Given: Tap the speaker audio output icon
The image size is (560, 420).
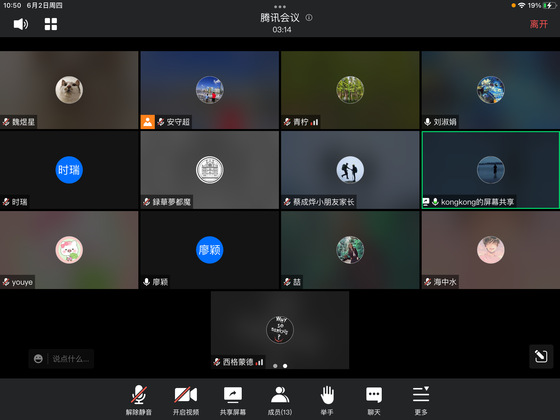Looking at the screenshot, I should (21, 24).
